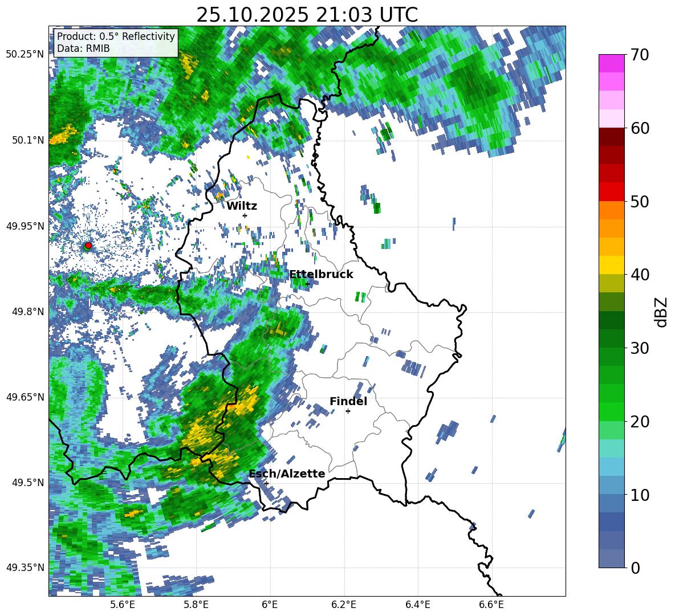Click the colorbar '30' tick label
The width and height of the screenshot is (675, 616).
point(640,348)
